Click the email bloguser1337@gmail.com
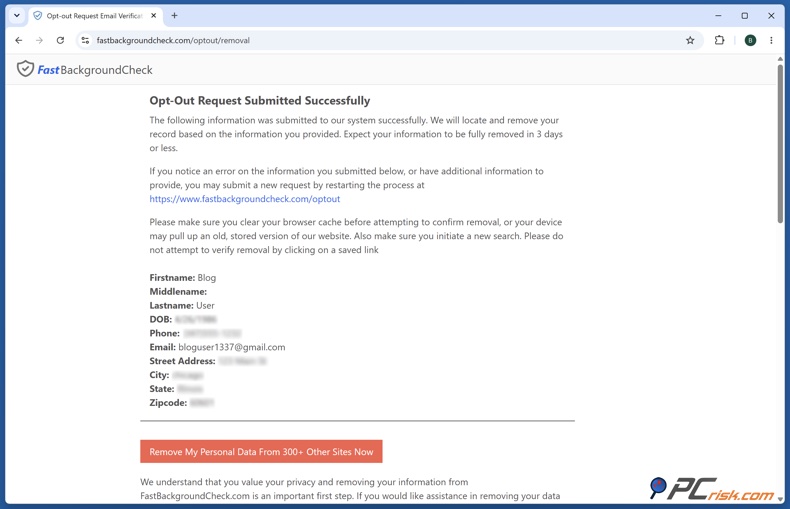Viewport: 790px width, 509px height. coord(232,347)
